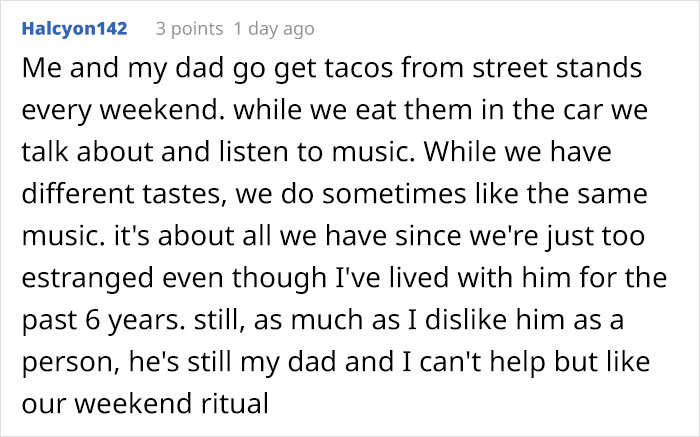Open the Halcyon142 user profile link
700x437 pixels.
(74, 29)
